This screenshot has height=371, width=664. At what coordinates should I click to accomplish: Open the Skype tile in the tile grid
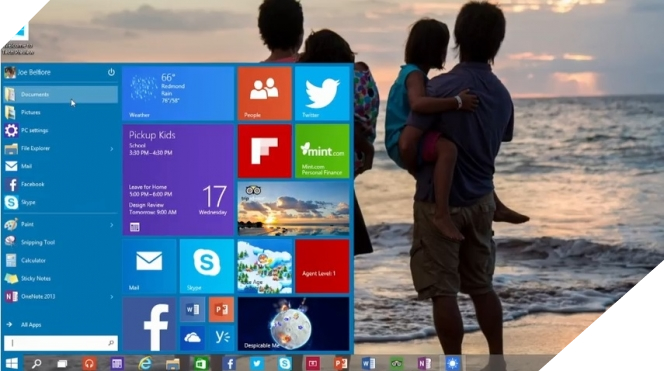pos(207,266)
